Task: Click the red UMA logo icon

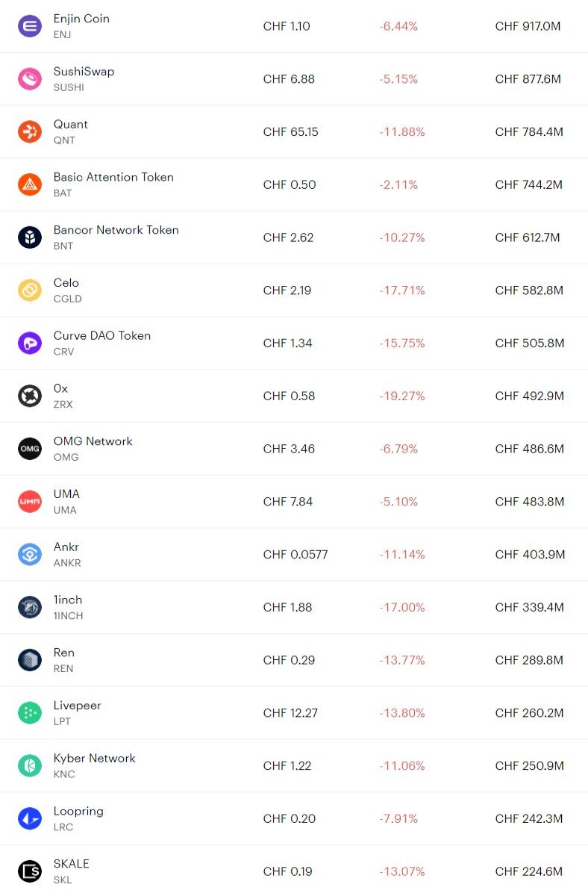Action: click(x=30, y=502)
